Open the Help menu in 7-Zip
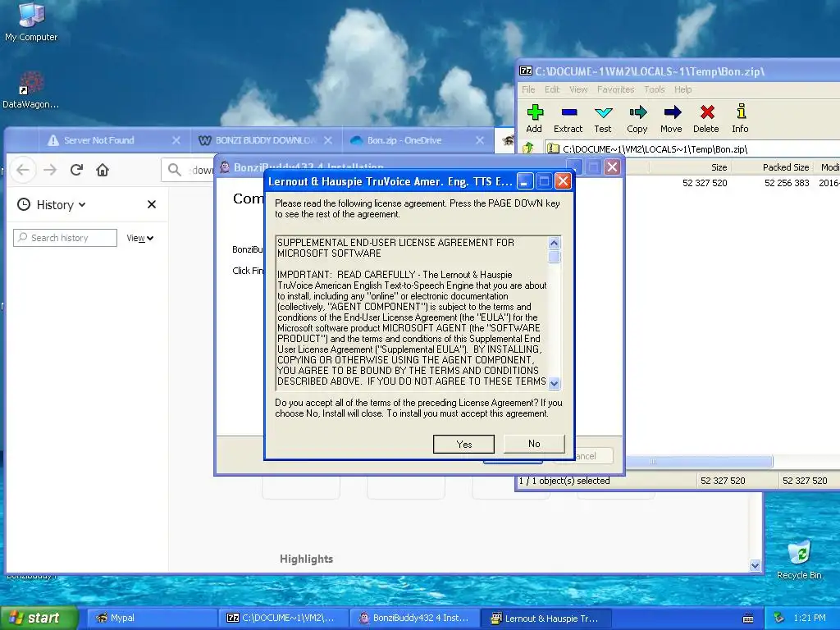Screen dimensions: 840x630 coord(682,89)
